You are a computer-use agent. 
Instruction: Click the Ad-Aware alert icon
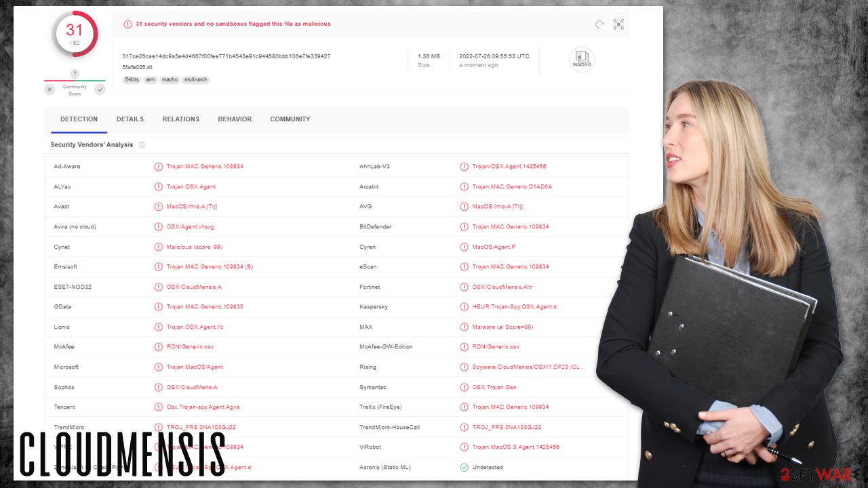tap(159, 167)
